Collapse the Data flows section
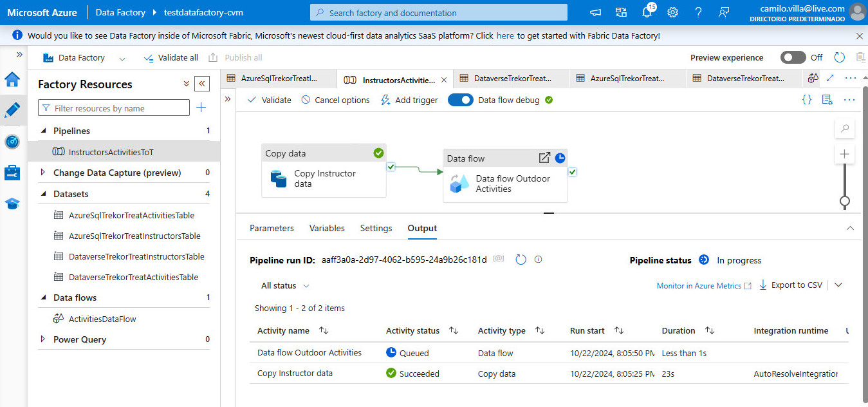868x407 pixels. pyautogui.click(x=44, y=298)
